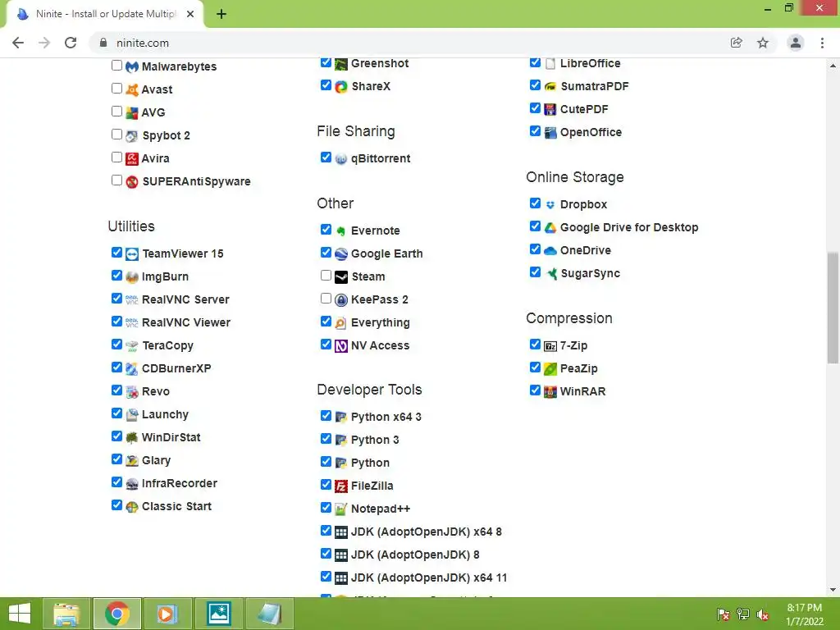This screenshot has width=840, height=630.
Task: Uncheck the SugarSync checkbox
Action: tap(535, 272)
